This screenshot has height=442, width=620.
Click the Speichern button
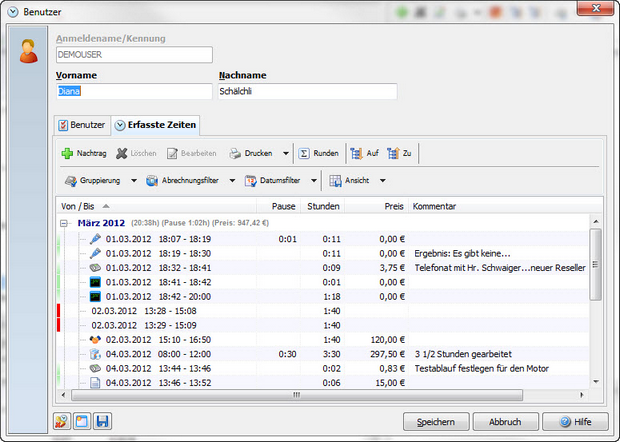(x=436, y=422)
